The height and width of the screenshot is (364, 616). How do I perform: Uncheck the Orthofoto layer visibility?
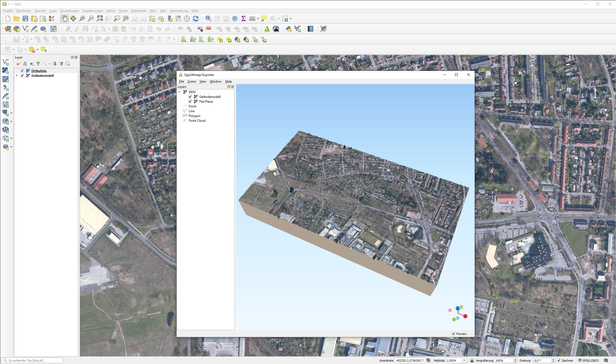[x=22, y=71]
